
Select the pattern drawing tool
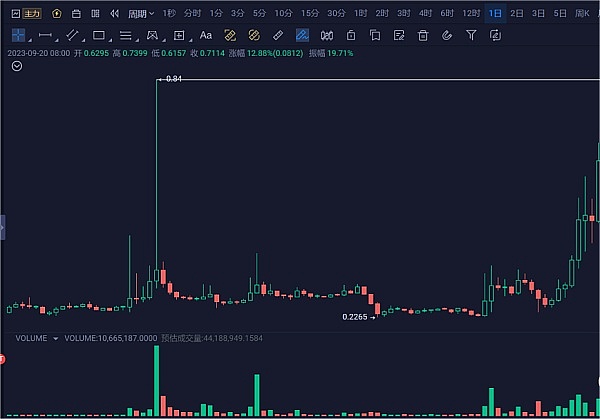152,36
